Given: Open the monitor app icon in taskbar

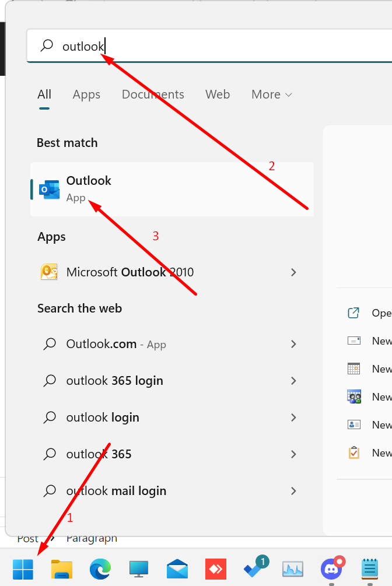Looking at the screenshot, I should point(139,569).
